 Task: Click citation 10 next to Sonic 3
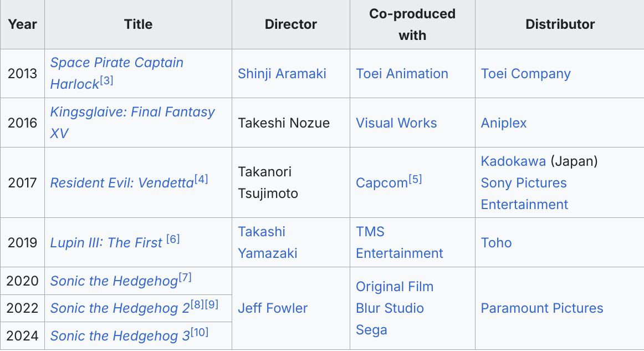[x=200, y=332]
